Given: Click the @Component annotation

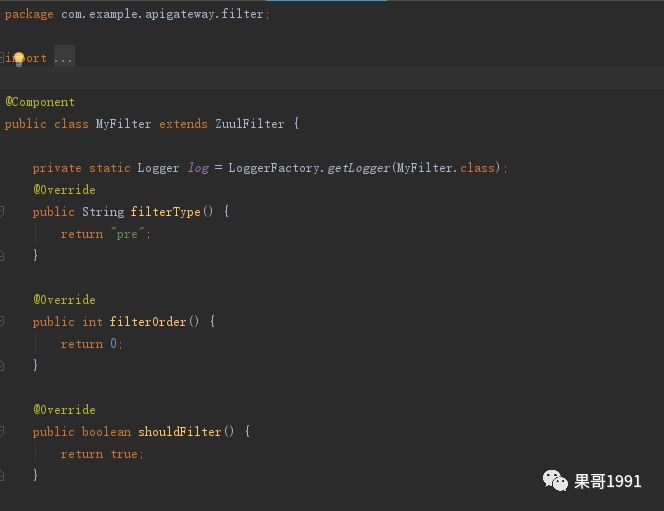Looking at the screenshot, I should point(40,102).
